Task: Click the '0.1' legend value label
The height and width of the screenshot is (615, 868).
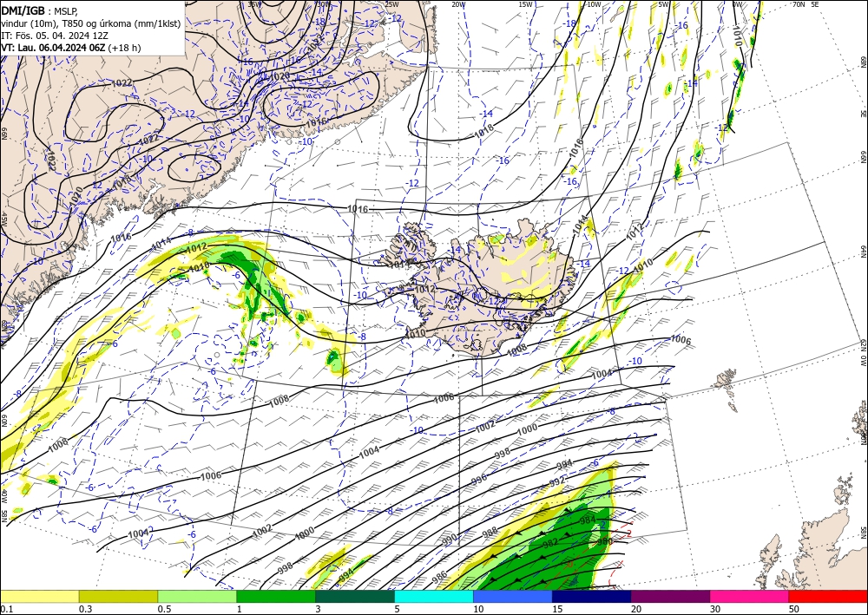Action: point(5,609)
